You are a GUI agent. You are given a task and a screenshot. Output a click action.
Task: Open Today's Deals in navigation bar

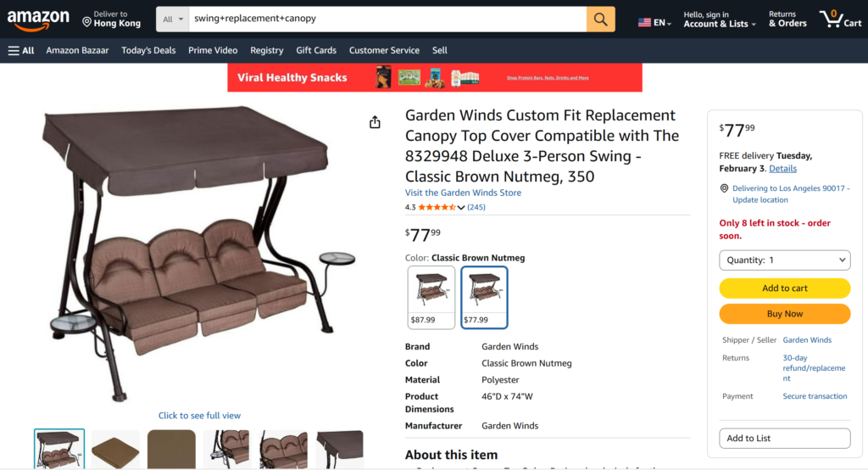(x=148, y=50)
